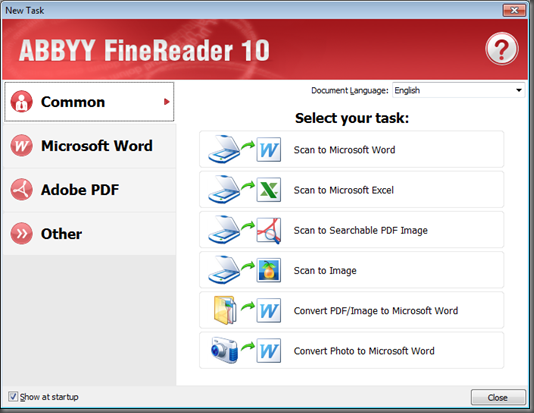This screenshot has height=413, width=534.
Task: Click the double-chevron Other category icon
Action: (x=21, y=234)
